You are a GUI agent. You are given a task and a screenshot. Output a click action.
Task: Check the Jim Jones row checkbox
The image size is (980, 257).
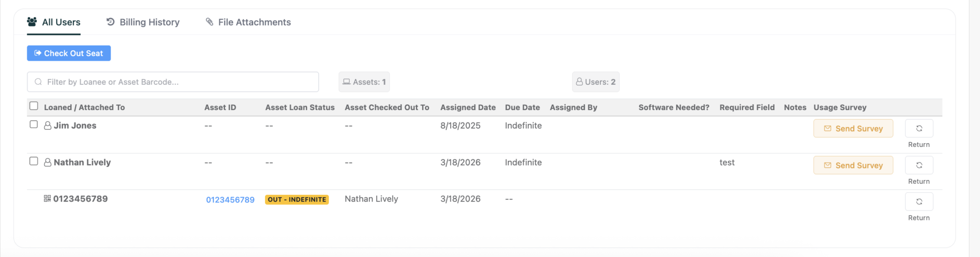(x=33, y=124)
